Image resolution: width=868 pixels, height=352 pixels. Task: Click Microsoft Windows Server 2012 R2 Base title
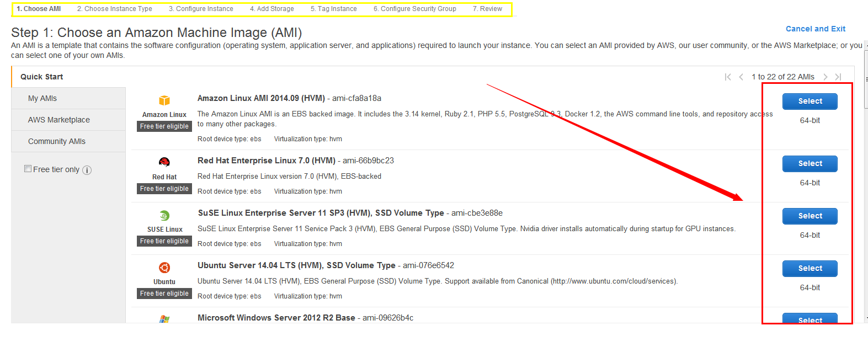[276, 318]
